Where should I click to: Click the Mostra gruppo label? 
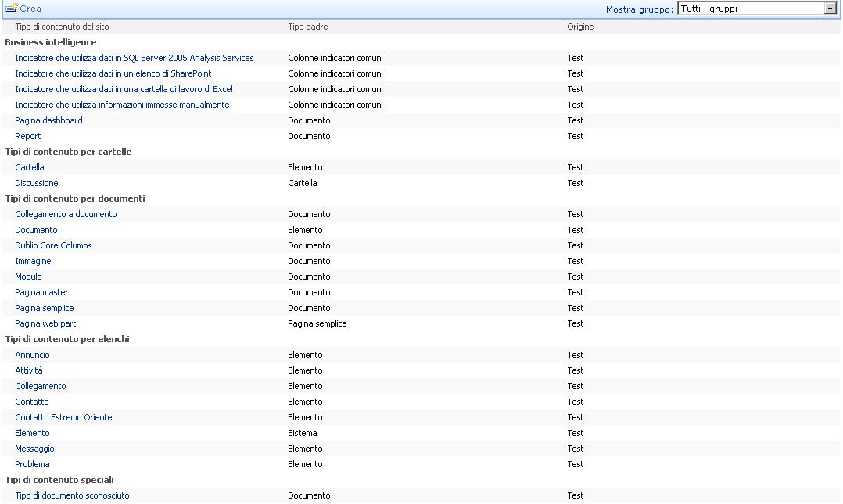[639, 9]
